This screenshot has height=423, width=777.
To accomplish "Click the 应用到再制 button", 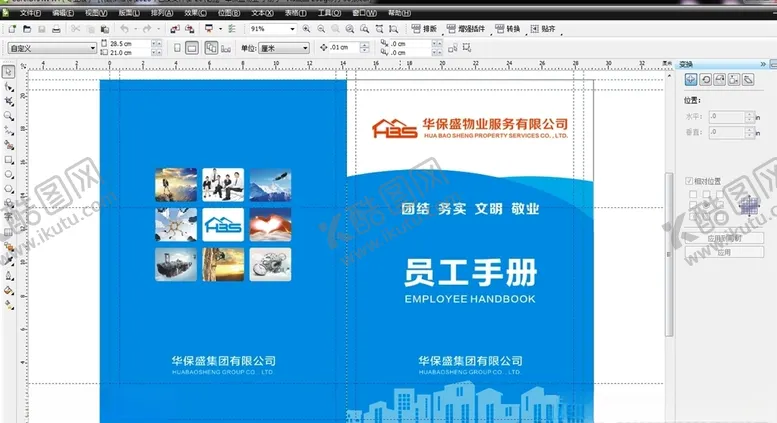I will 724,238.
